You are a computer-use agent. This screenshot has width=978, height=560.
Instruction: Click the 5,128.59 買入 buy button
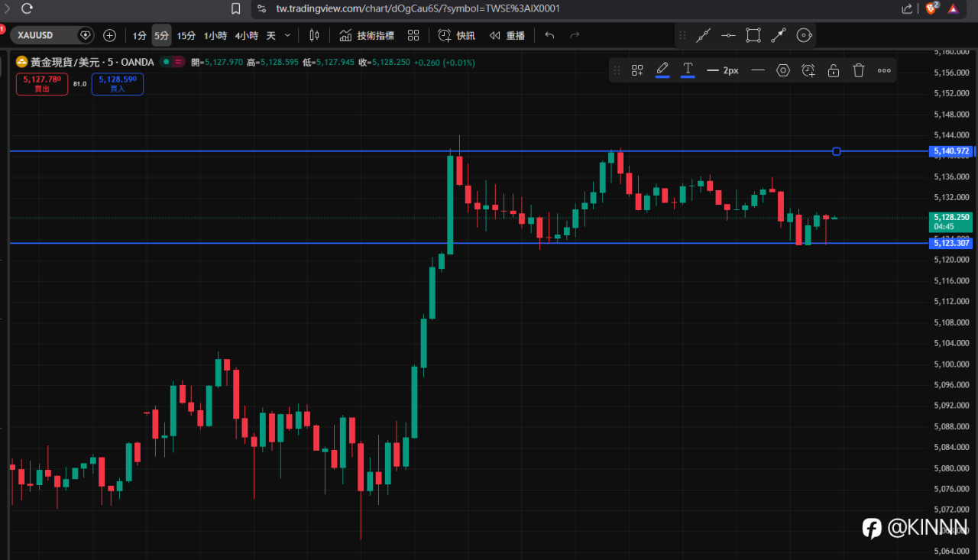(x=118, y=84)
